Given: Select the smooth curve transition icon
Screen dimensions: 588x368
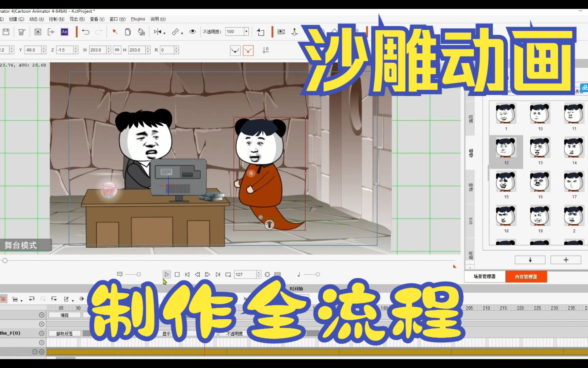Looking at the screenshot, I should coord(235,50).
